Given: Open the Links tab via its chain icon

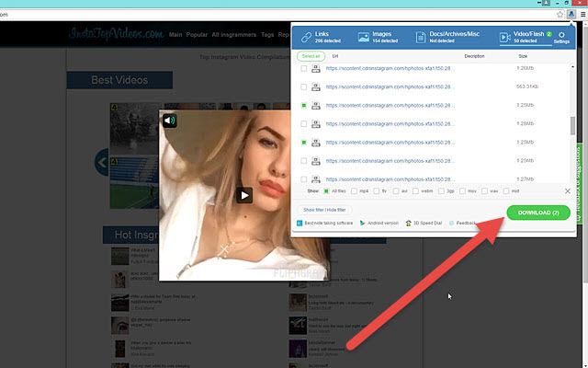Looking at the screenshot, I should click(x=306, y=37).
